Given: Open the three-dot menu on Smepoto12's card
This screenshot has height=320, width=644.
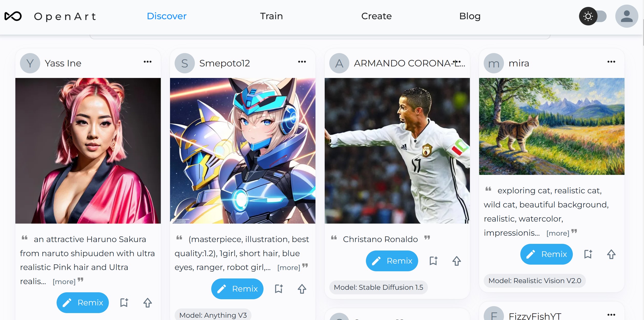Looking at the screenshot, I should point(302,62).
